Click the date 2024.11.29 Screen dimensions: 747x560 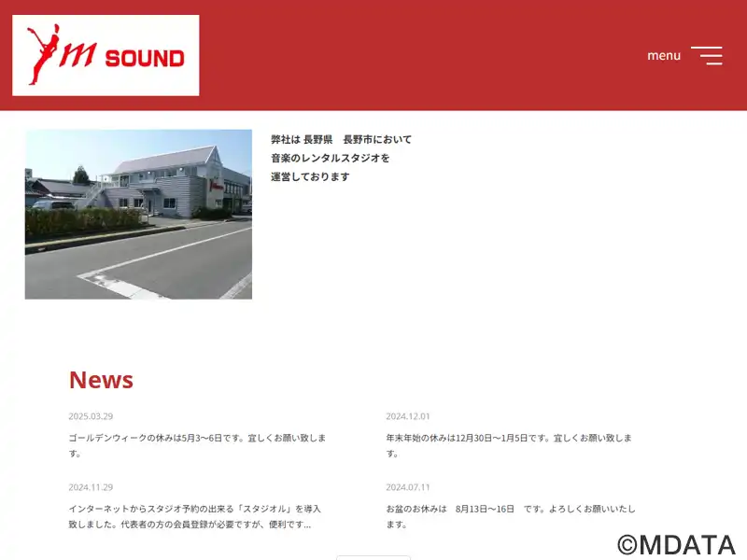[91, 487]
